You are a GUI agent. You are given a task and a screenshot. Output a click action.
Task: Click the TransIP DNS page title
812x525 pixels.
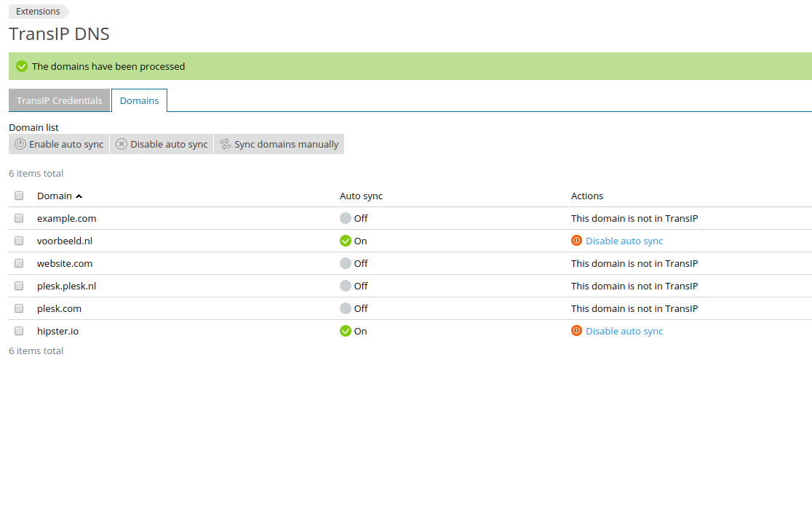(x=59, y=33)
